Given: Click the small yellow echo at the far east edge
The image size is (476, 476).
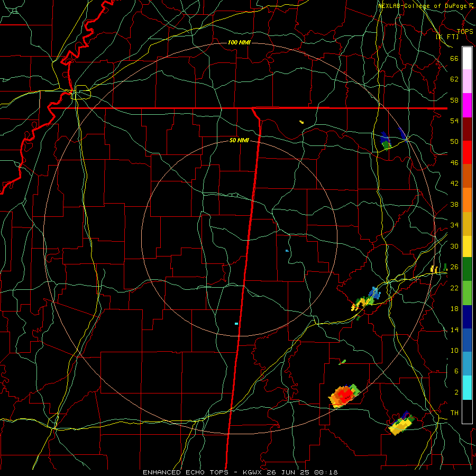Looking at the screenshot, I should [x=434, y=269].
